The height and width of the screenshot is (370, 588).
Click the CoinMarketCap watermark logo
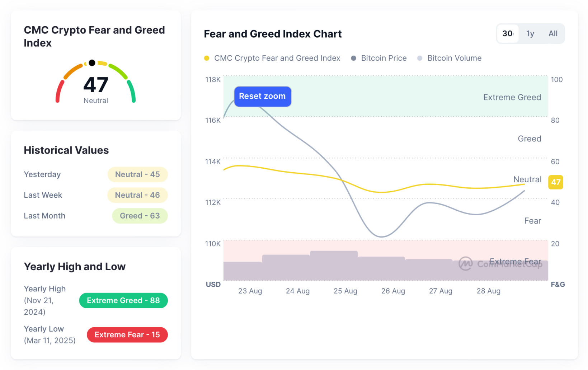[x=465, y=264]
